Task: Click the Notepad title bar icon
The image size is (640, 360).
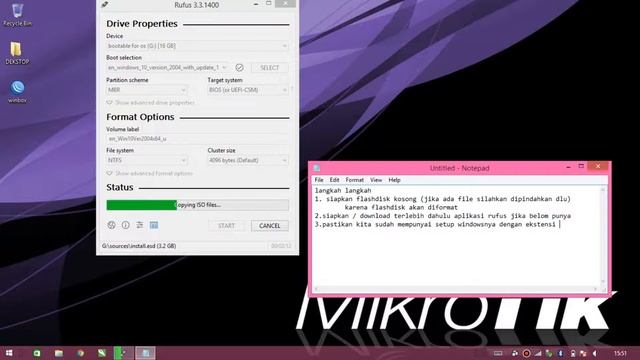Action: pyautogui.click(x=317, y=168)
